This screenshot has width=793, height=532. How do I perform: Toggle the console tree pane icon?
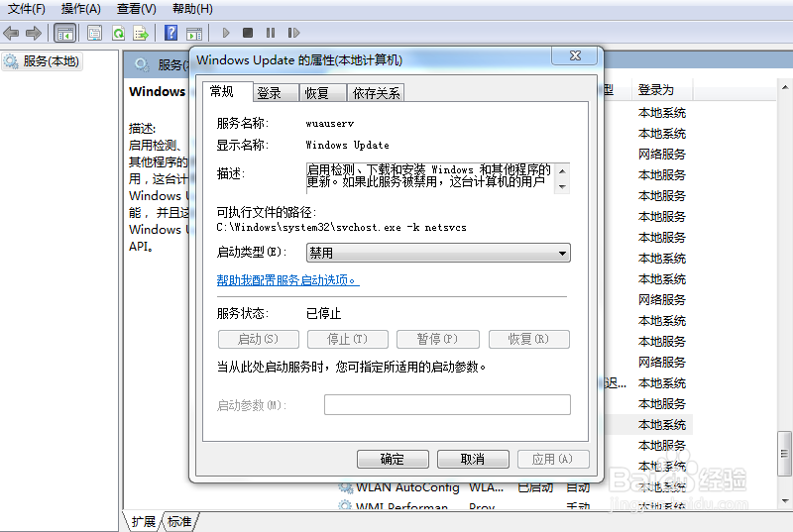click(x=65, y=34)
